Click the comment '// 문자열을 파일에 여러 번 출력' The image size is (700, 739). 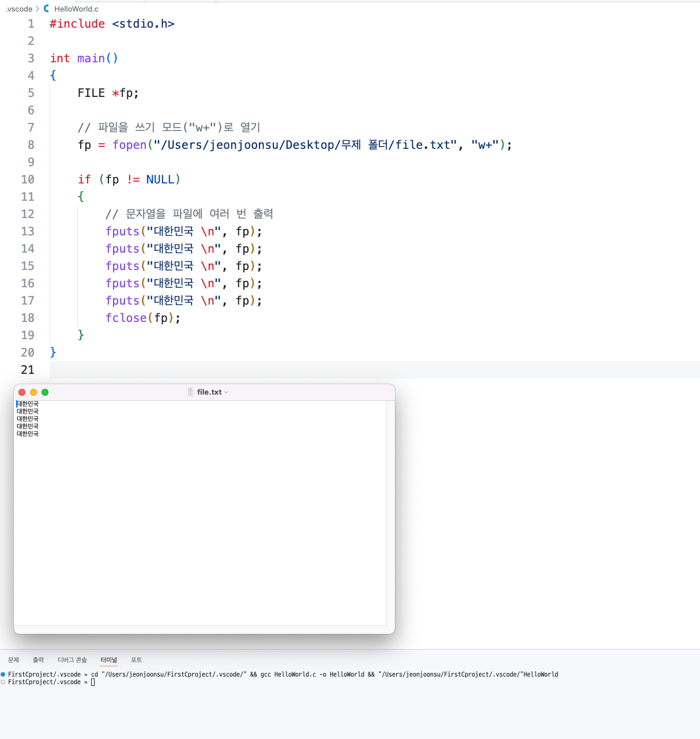click(x=189, y=214)
